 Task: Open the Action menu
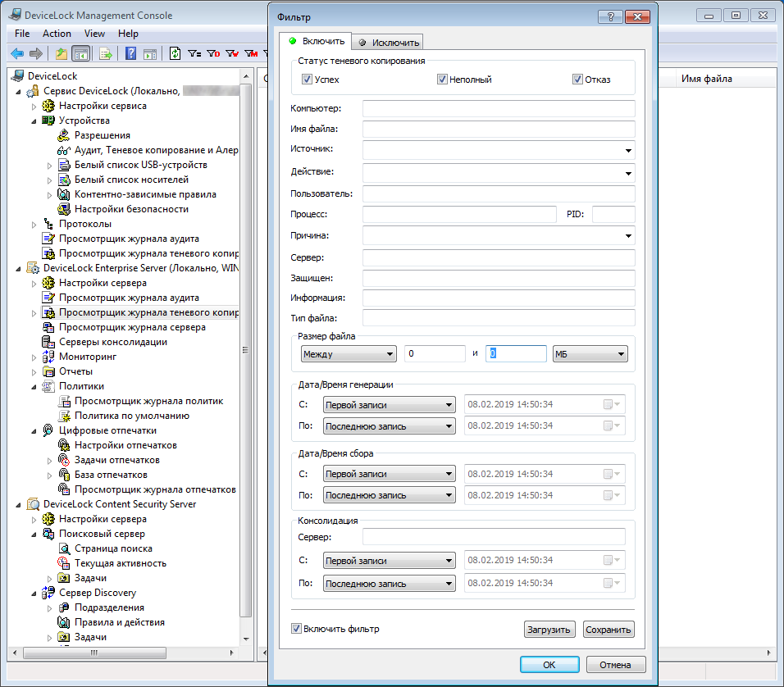57,34
